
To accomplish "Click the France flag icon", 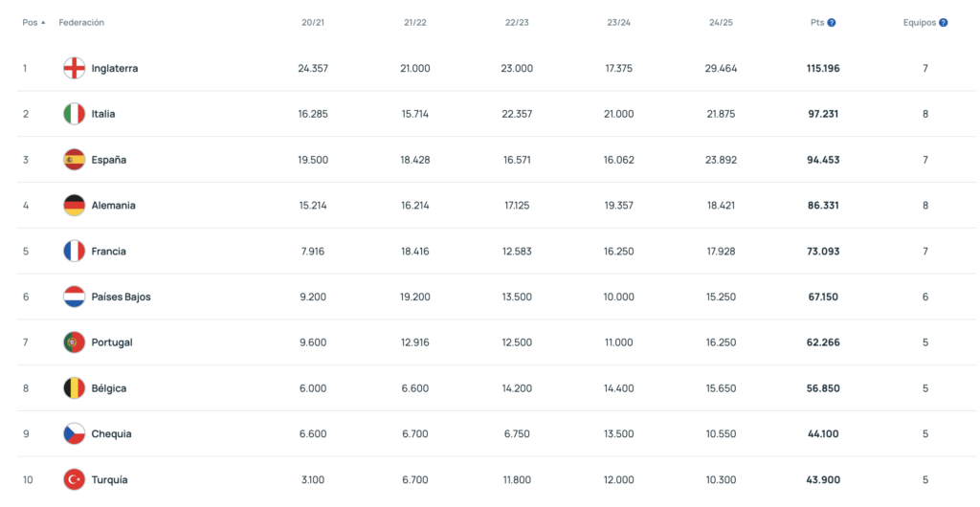I will [x=74, y=251].
